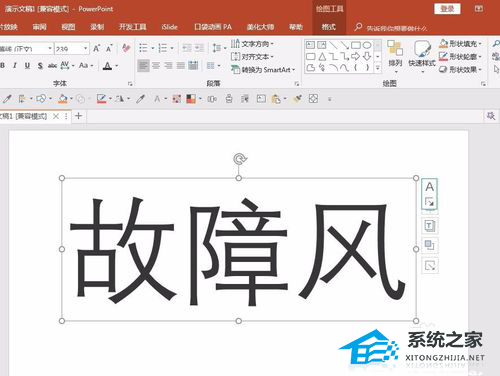Select the text box shape in gallery
The width and height of the screenshot is (500, 376).
click(310, 45)
